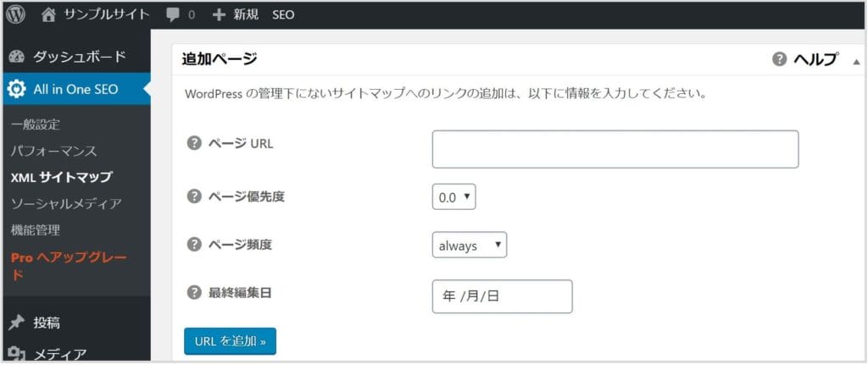Open the サンプルサイト home icon

[x=48, y=15]
